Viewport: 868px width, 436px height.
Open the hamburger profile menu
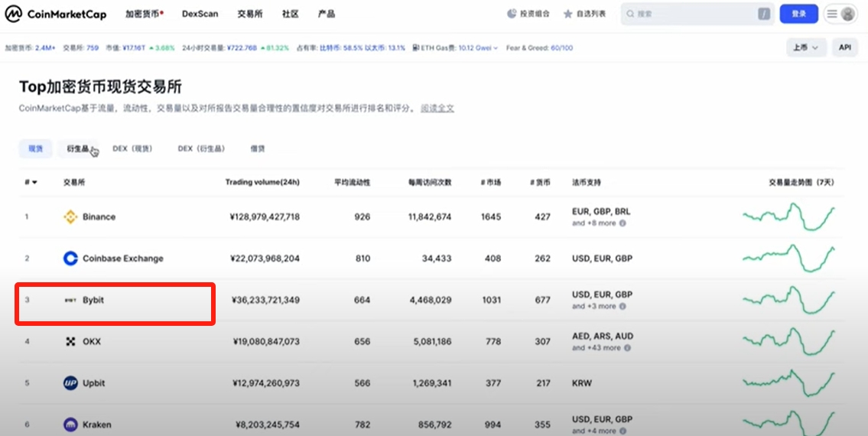click(840, 14)
